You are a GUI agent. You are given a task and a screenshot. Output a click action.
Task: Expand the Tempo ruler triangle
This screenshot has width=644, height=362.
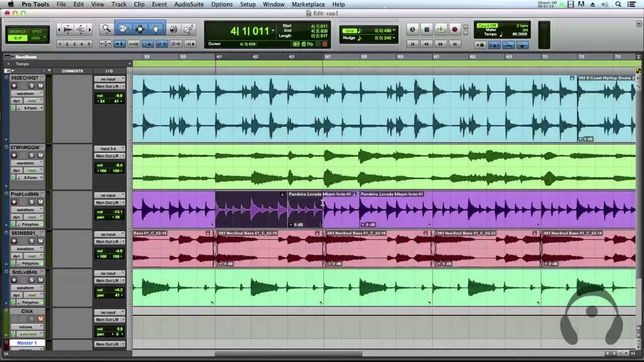point(9,64)
